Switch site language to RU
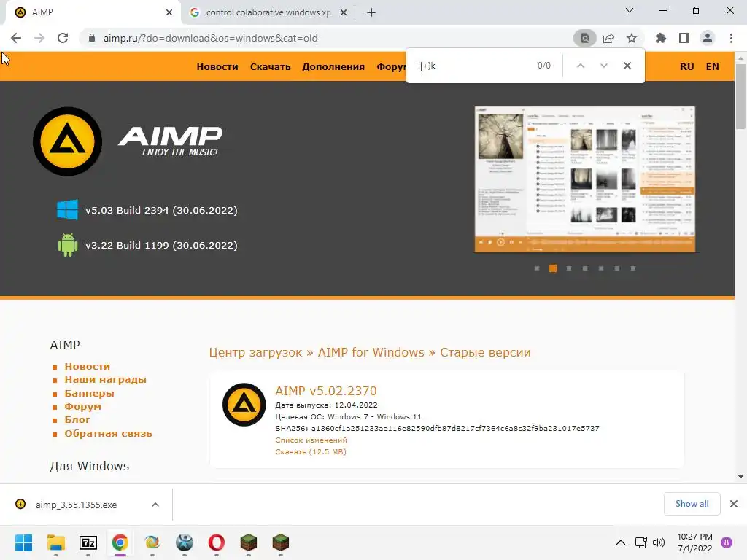The image size is (747, 560). click(x=686, y=66)
